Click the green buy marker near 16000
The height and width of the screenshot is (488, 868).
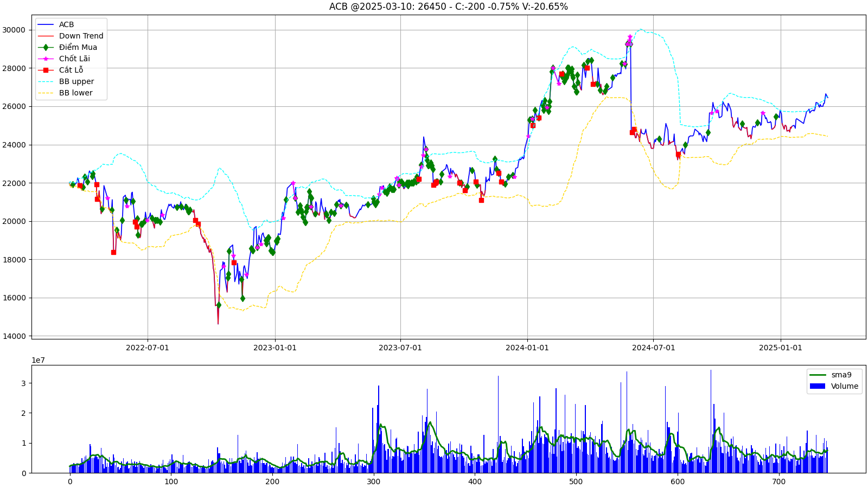(242, 298)
